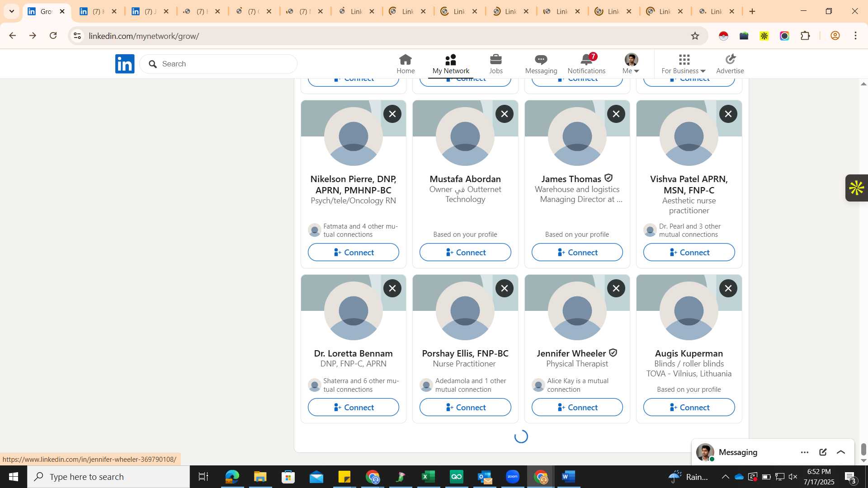Click the Windows taskbar search box
The image size is (868, 488).
108,477
